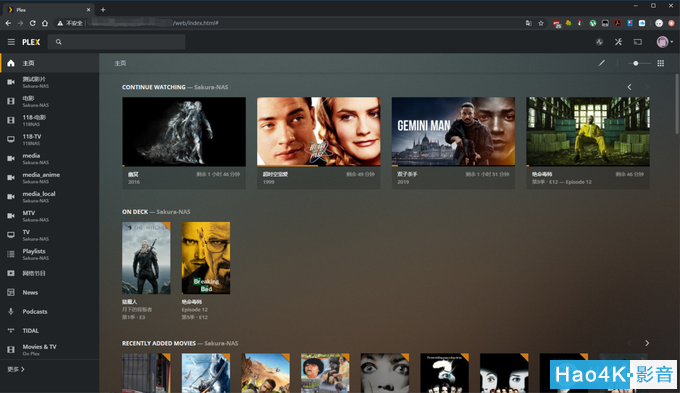The height and width of the screenshot is (393, 680).
Task: Click the ON DECK section heading
Action: coord(135,212)
